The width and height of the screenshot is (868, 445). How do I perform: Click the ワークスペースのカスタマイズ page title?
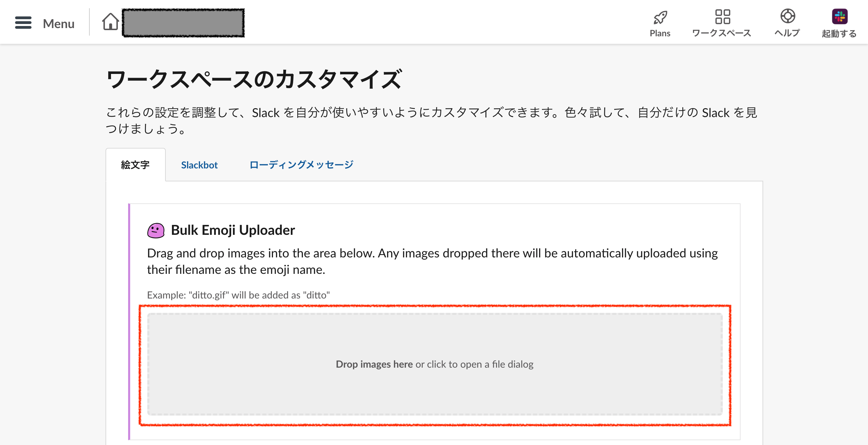(254, 79)
